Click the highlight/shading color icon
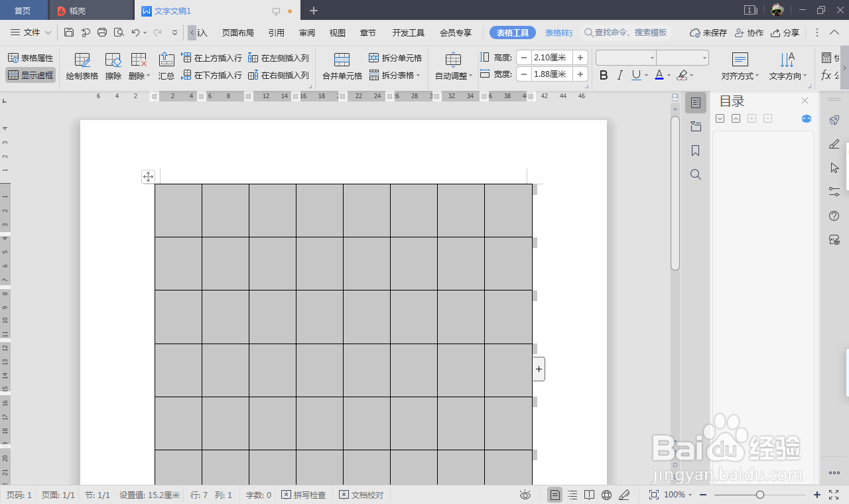Image resolution: width=849 pixels, height=504 pixels. tap(683, 76)
